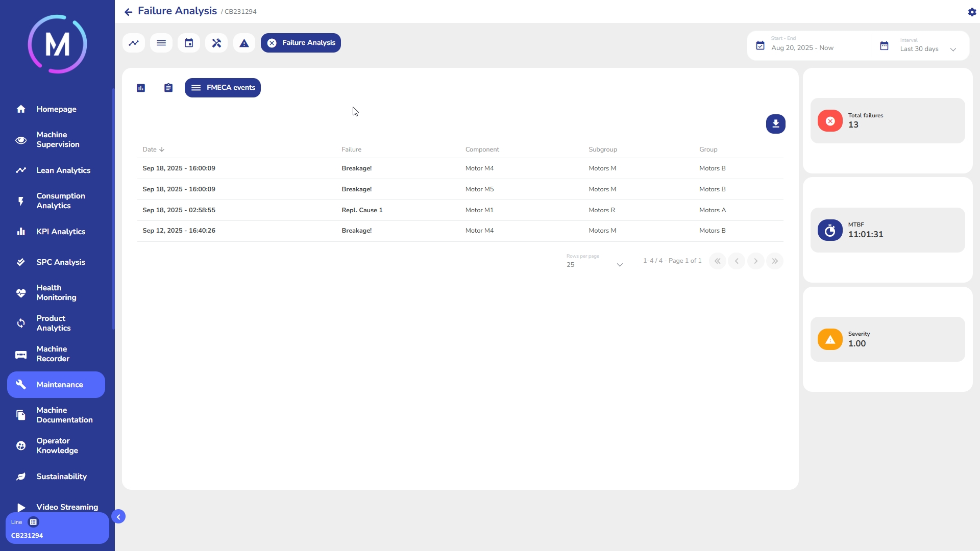Open the clipboard report view
Viewport: 980px width, 551px height.
[168, 88]
